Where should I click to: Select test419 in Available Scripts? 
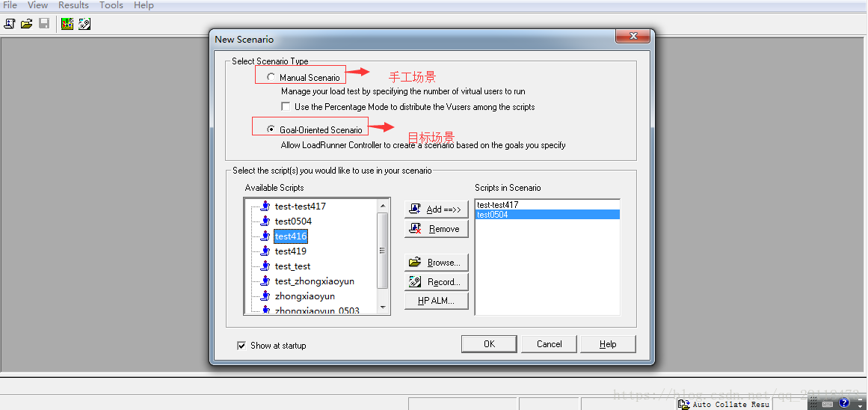tap(291, 251)
